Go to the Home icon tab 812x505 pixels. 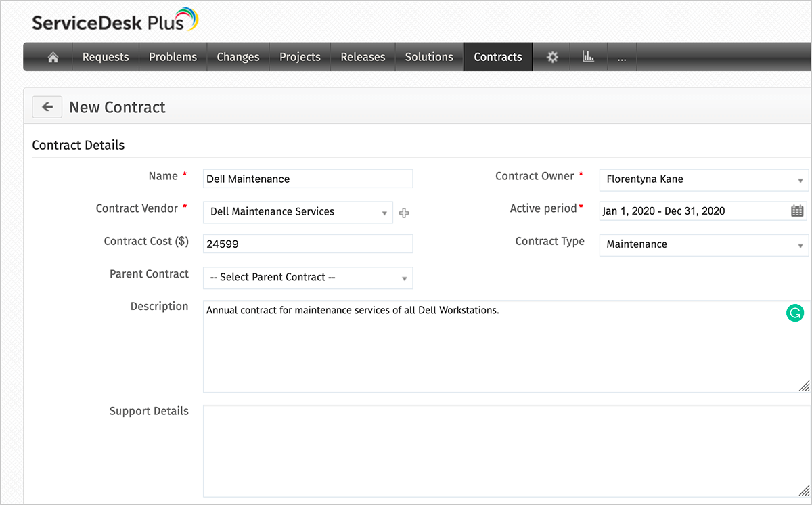53,58
